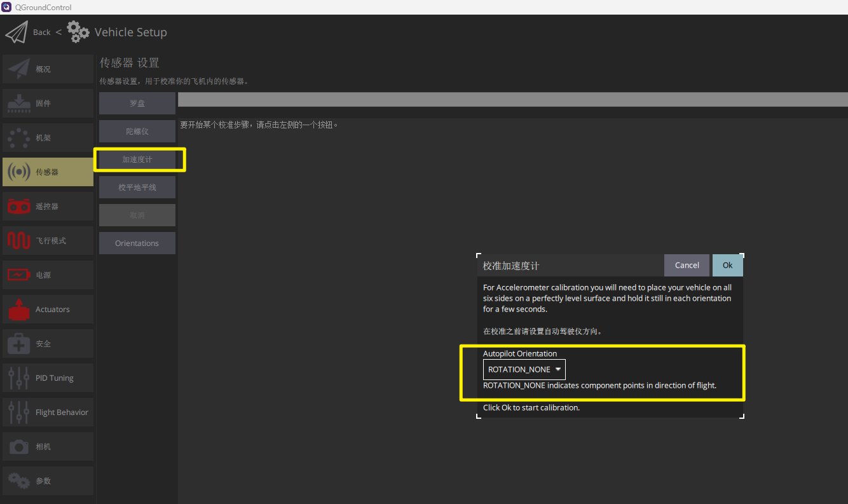Click the calibration progress bar
Image resolution: width=848 pixels, height=504 pixels.
pos(512,99)
